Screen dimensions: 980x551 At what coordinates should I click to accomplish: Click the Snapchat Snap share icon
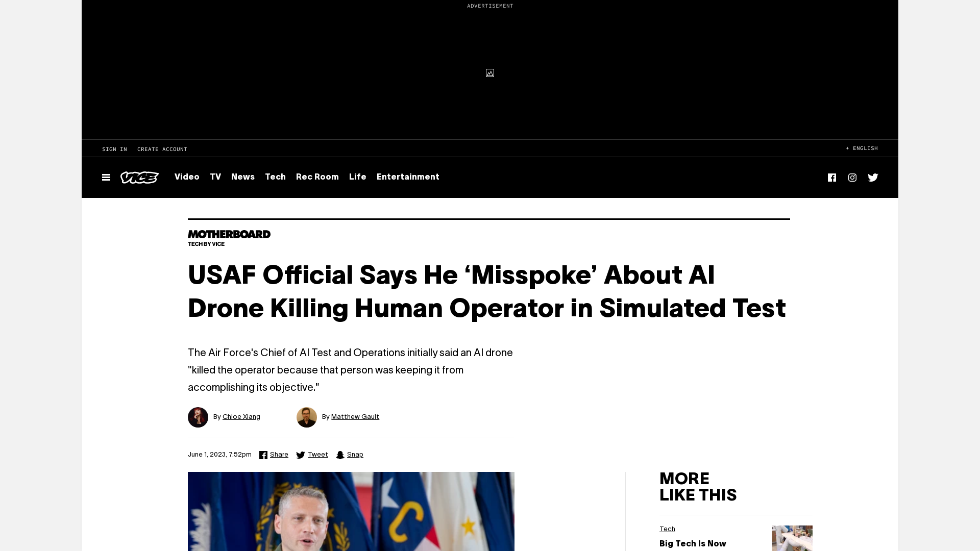point(340,454)
